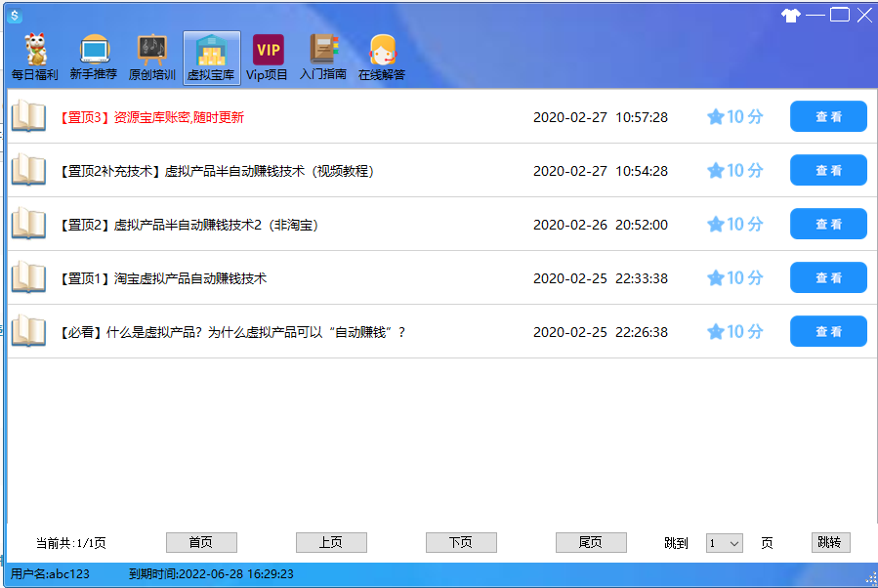
Task: Jump to last page with 尾页
Action: [x=591, y=543]
